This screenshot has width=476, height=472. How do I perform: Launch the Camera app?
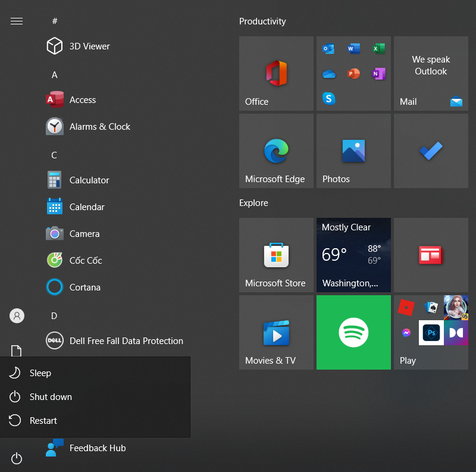coord(115,233)
